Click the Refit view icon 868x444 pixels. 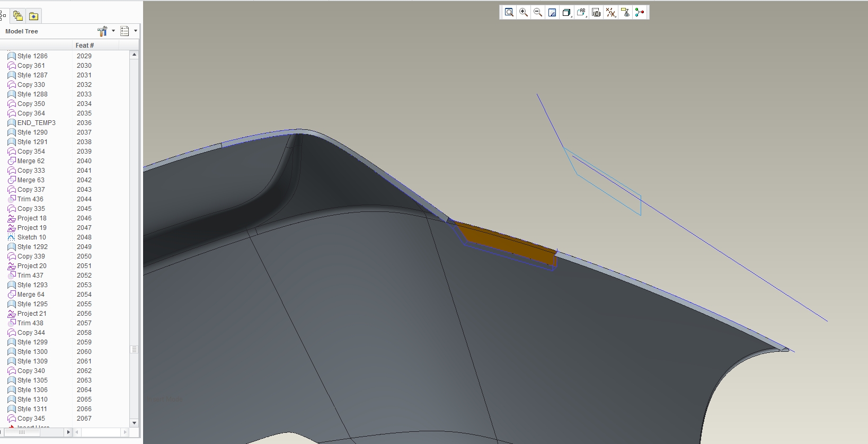tap(509, 13)
